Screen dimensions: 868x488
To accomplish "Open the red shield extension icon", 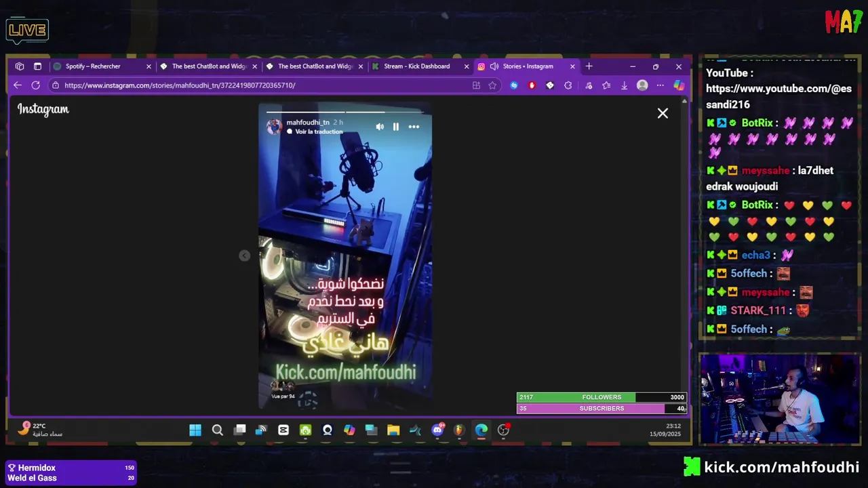I will pos(532,85).
